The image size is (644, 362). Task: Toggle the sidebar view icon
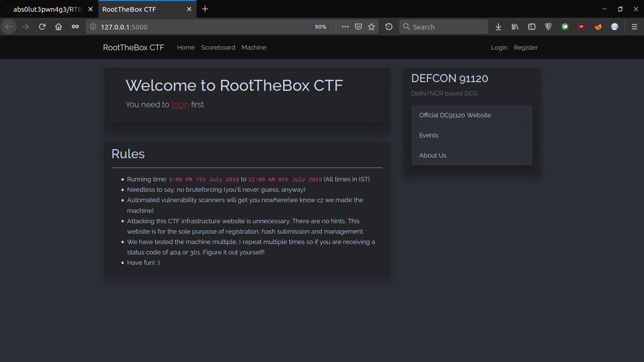click(x=532, y=27)
